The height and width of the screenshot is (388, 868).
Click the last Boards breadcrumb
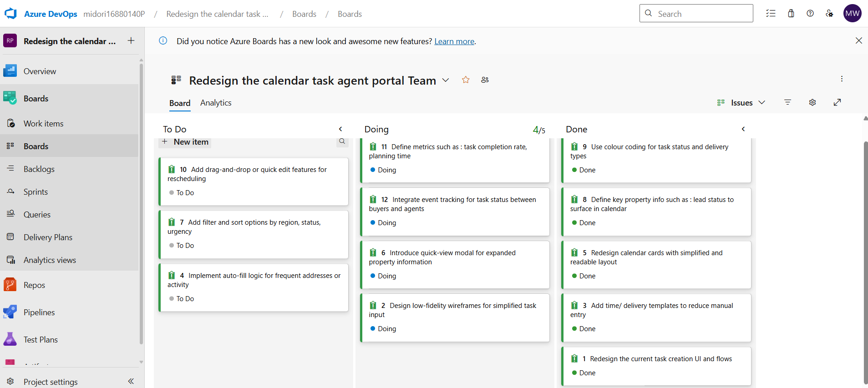point(350,14)
